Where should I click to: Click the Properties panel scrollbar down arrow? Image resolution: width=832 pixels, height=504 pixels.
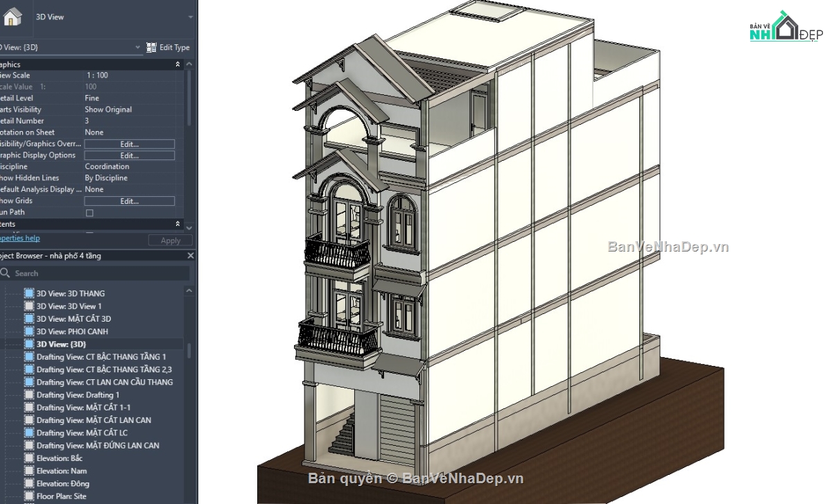[189, 227]
